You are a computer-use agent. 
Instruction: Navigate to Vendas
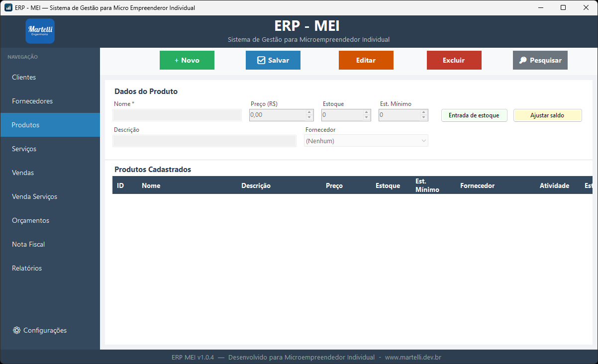pyautogui.click(x=50, y=173)
